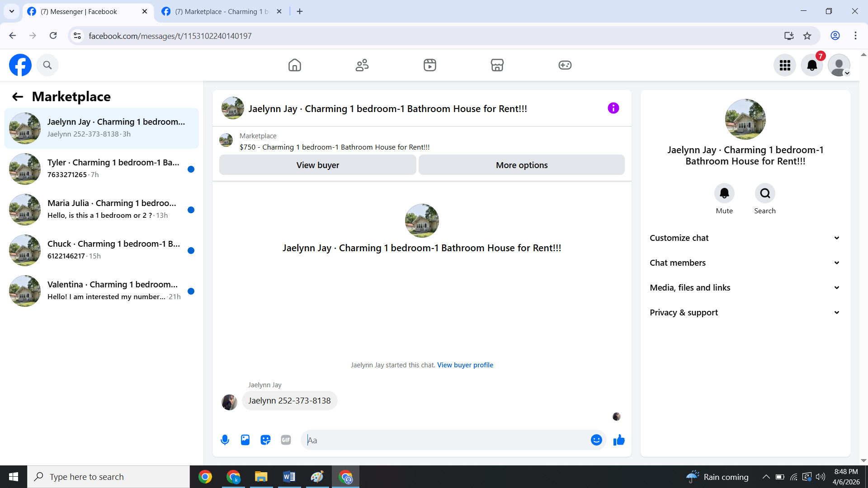
Task: Toggle conversation information purple icon
Action: [613, 108]
